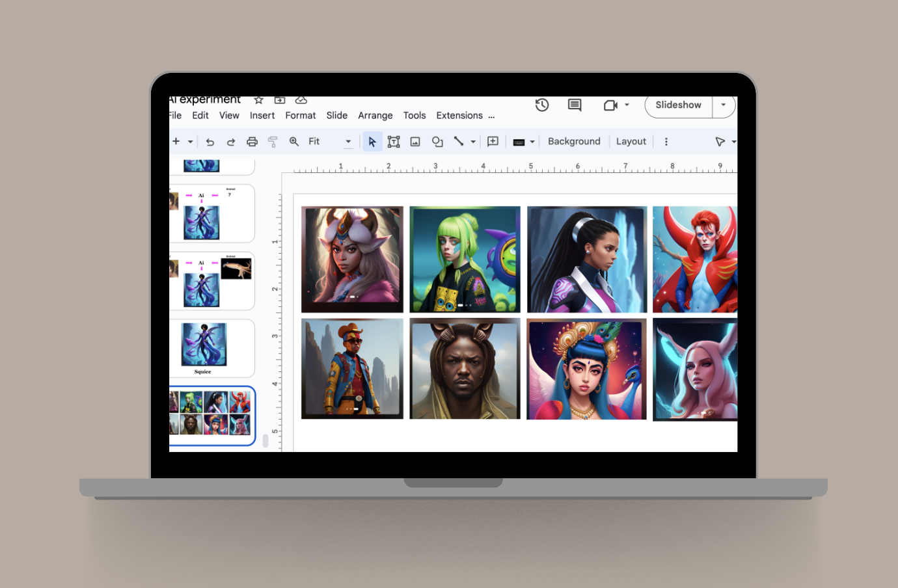
Task: Open the File menu
Action: tap(175, 115)
